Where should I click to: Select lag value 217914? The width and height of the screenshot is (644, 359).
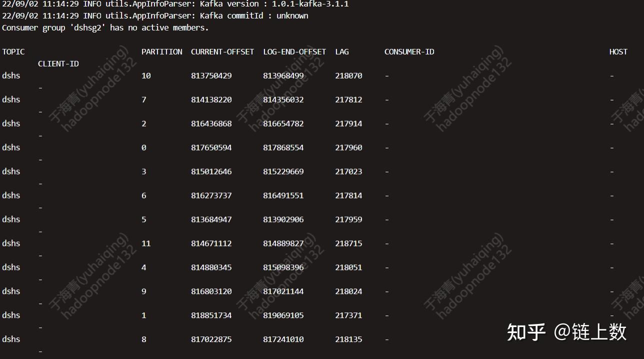pyautogui.click(x=349, y=123)
